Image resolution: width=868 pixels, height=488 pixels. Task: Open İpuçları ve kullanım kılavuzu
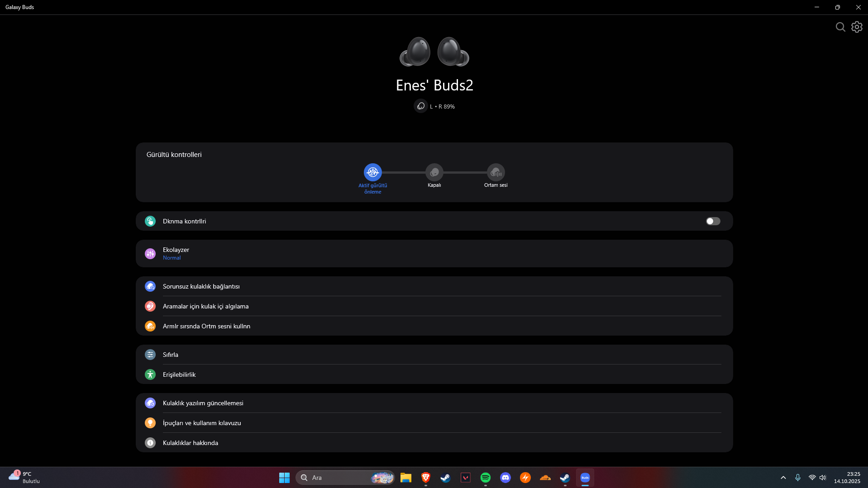click(x=434, y=423)
